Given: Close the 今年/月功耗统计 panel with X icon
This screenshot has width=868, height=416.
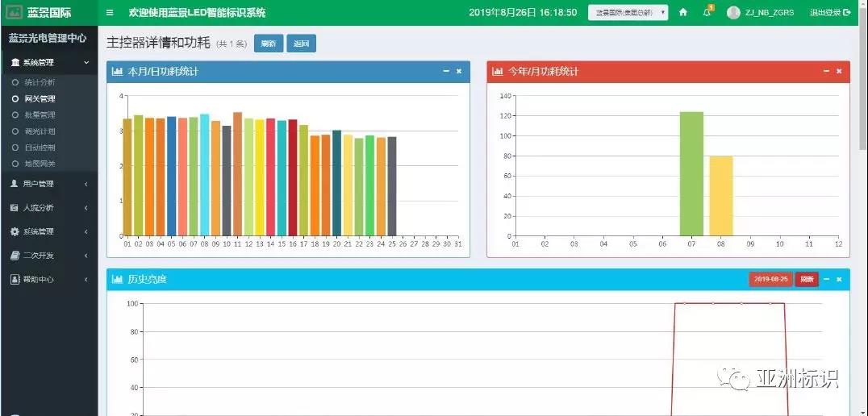Looking at the screenshot, I should 839,72.
